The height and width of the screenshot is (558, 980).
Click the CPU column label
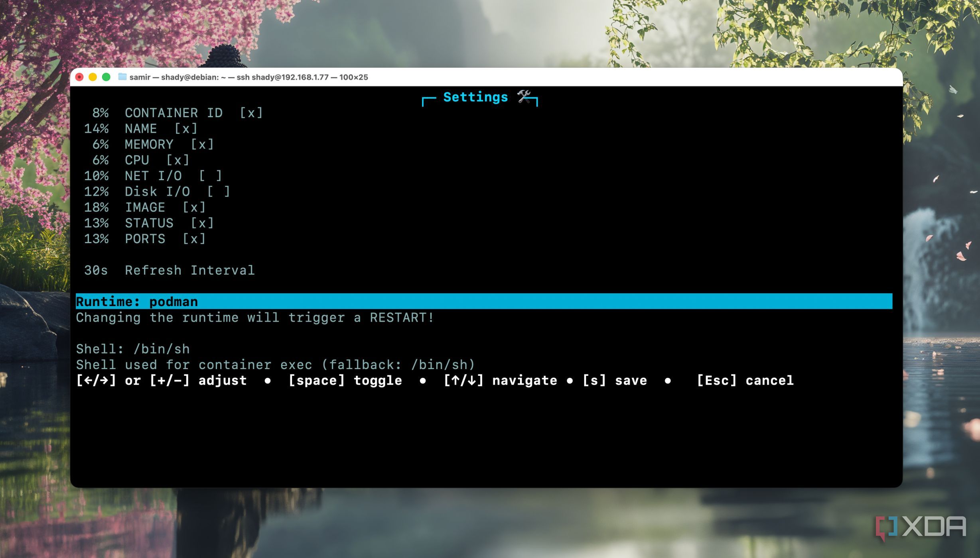(137, 160)
